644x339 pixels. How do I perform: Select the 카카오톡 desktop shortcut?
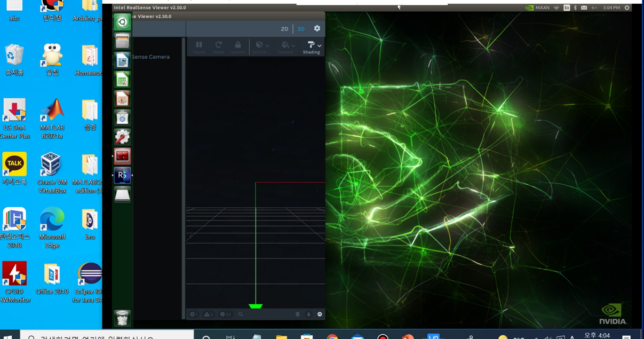(14, 170)
